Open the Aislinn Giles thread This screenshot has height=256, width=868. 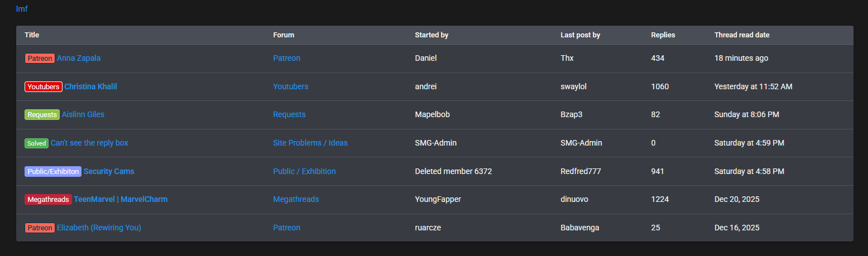pos(83,114)
